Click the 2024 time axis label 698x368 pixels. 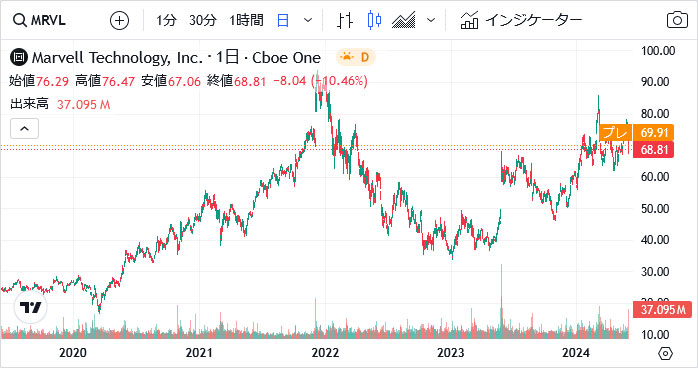pos(576,353)
